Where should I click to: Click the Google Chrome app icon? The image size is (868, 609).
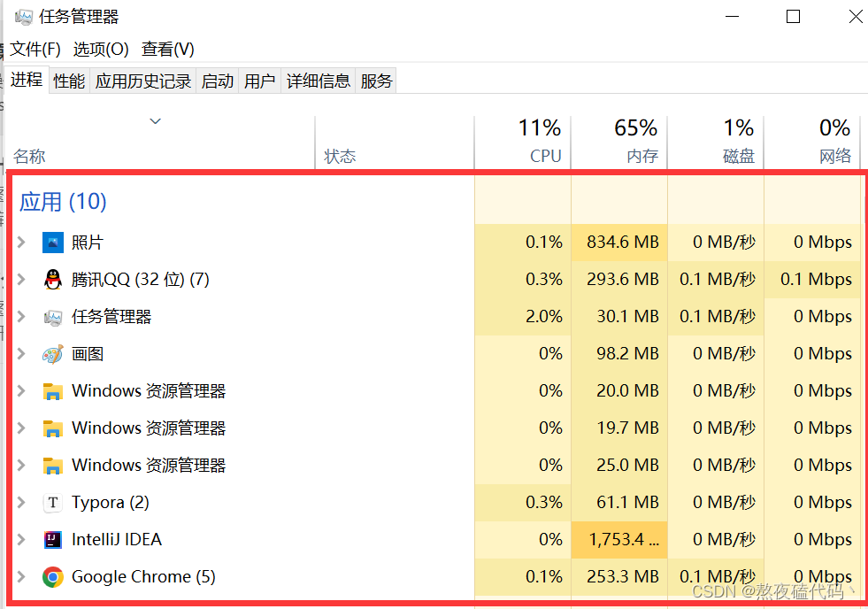pyautogui.click(x=52, y=577)
